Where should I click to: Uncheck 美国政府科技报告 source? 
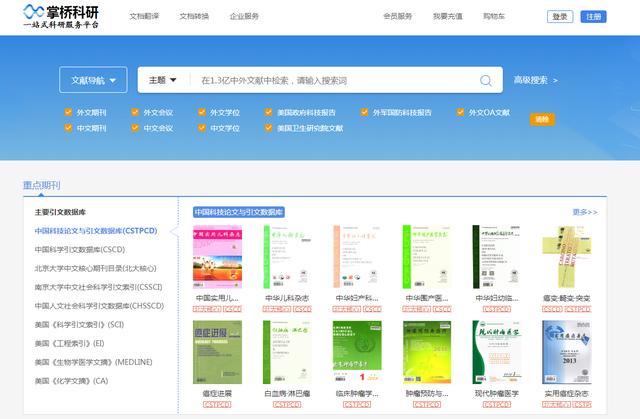[269, 112]
